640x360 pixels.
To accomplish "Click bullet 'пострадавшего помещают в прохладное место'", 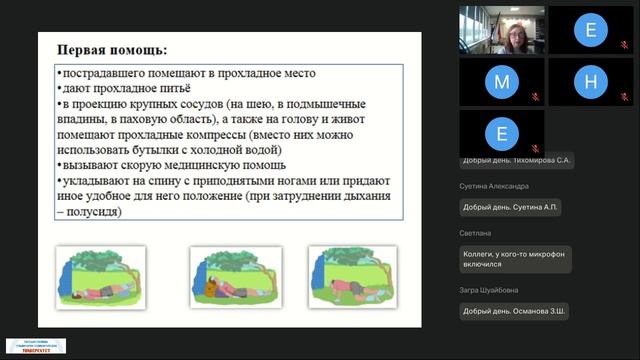I will click(x=187, y=73).
